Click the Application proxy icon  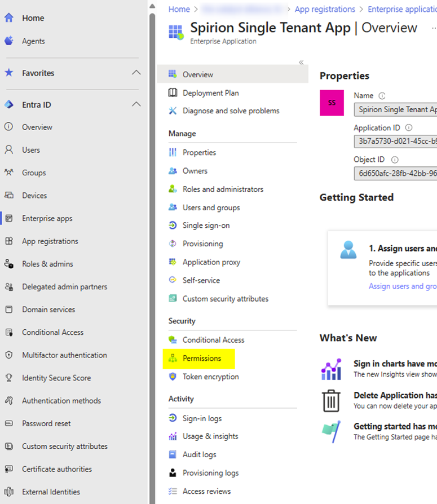(173, 262)
